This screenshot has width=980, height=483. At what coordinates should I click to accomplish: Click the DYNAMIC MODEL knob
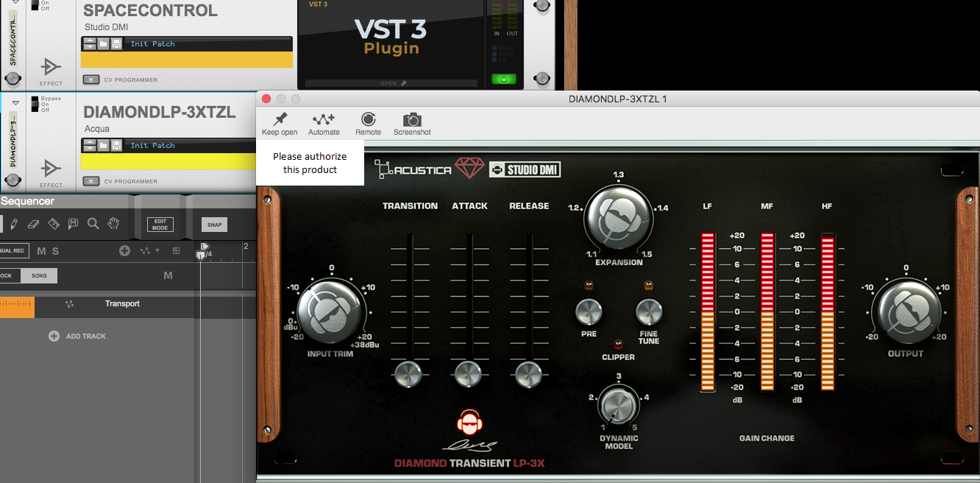pos(619,406)
